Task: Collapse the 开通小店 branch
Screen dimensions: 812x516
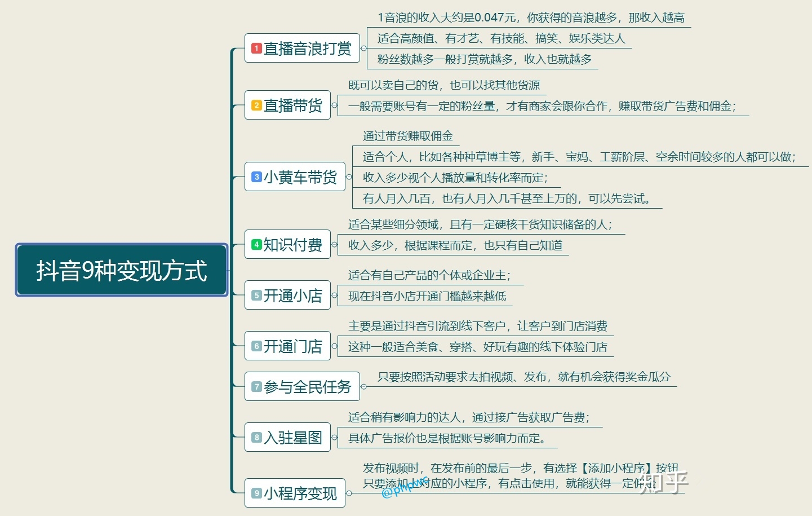Action: pos(334,296)
